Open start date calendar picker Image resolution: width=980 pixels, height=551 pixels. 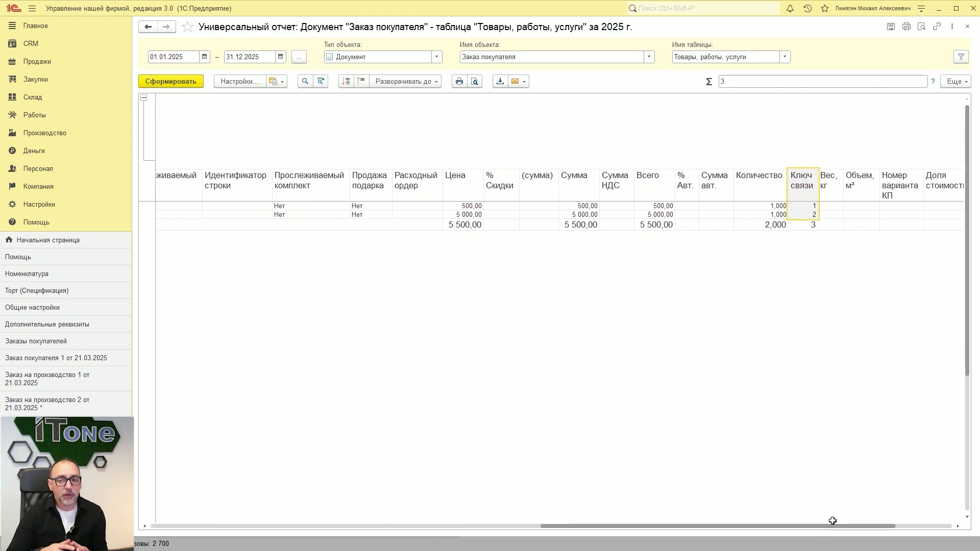pos(205,57)
